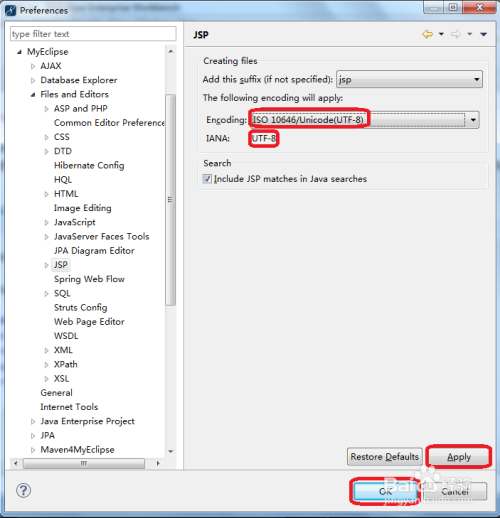
Task: Collapse the Files and Editors node
Action: (33, 95)
